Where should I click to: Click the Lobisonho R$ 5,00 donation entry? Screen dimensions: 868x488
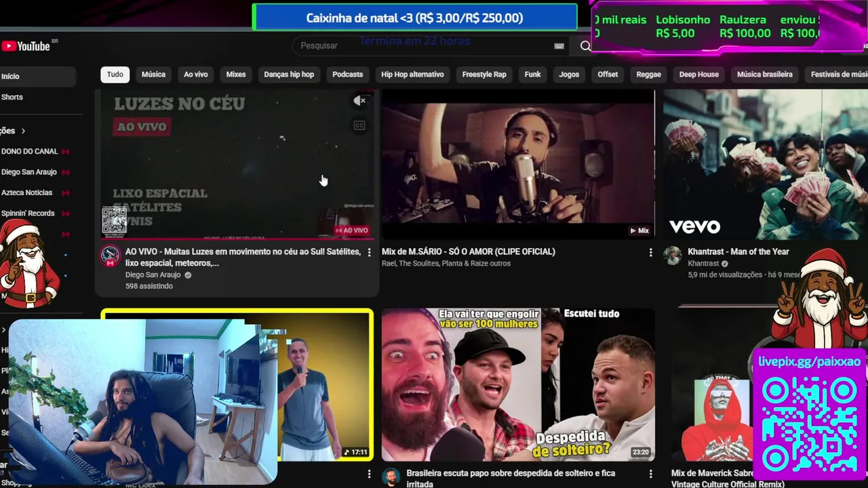click(683, 26)
